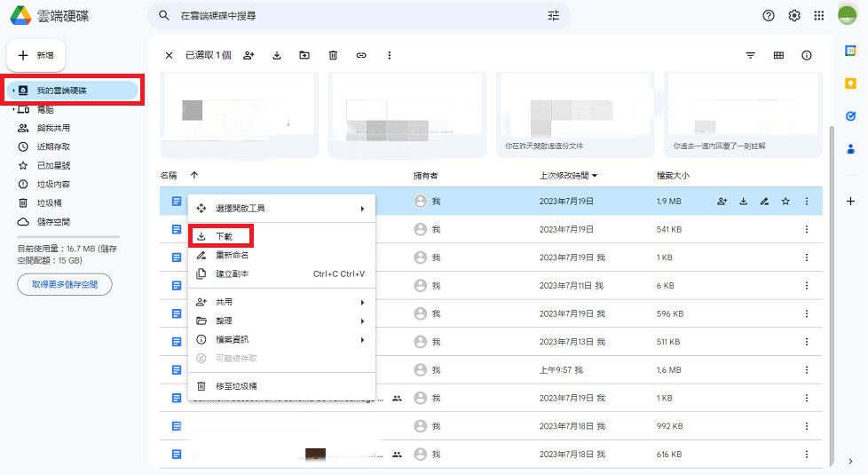868x475 pixels.
Task: Expand the 電腦 tree arrow
Action: point(13,109)
